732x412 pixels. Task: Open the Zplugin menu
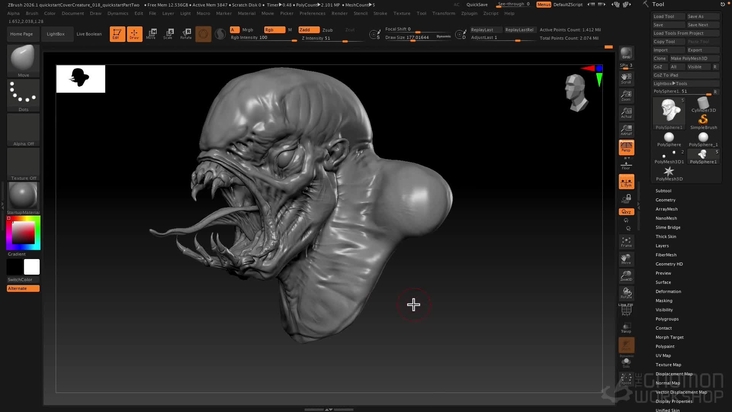[469, 14]
